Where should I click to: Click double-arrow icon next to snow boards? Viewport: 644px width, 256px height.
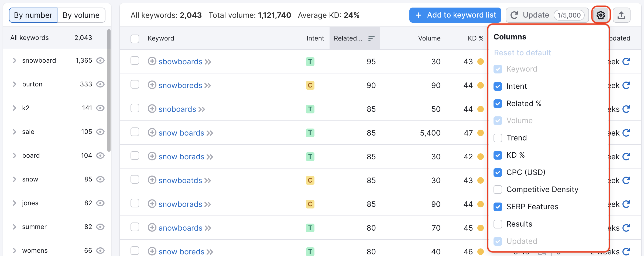click(210, 133)
